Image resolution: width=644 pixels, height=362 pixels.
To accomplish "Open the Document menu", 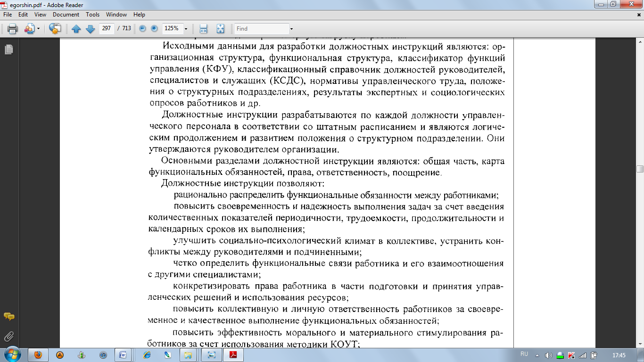I will 66,15.
